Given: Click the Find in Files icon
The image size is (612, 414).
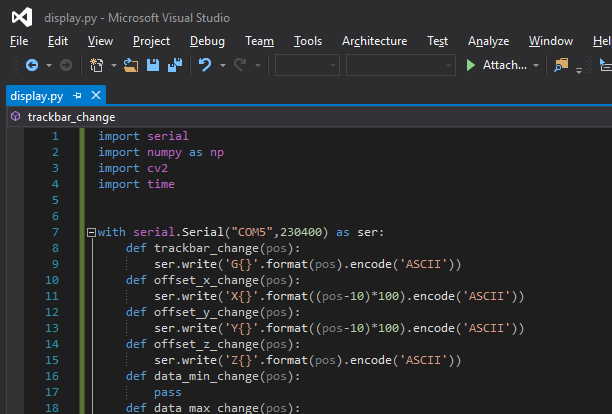Looking at the screenshot, I should click(561, 65).
